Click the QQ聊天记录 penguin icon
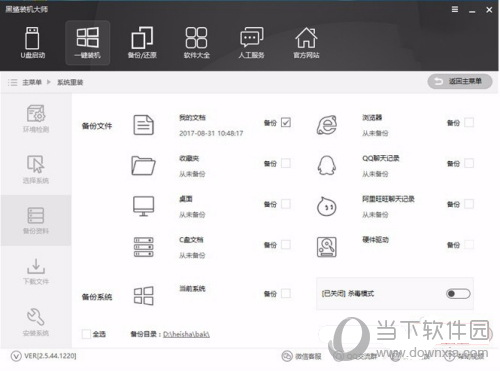Image resolution: width=500 pixels, height=371 pixels. tap(327, 165)
